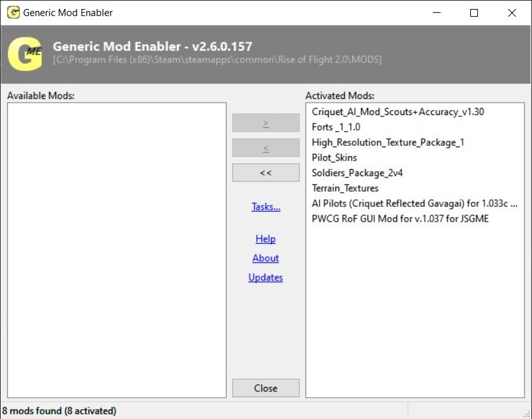Check for Updates link

pos(266,278)
